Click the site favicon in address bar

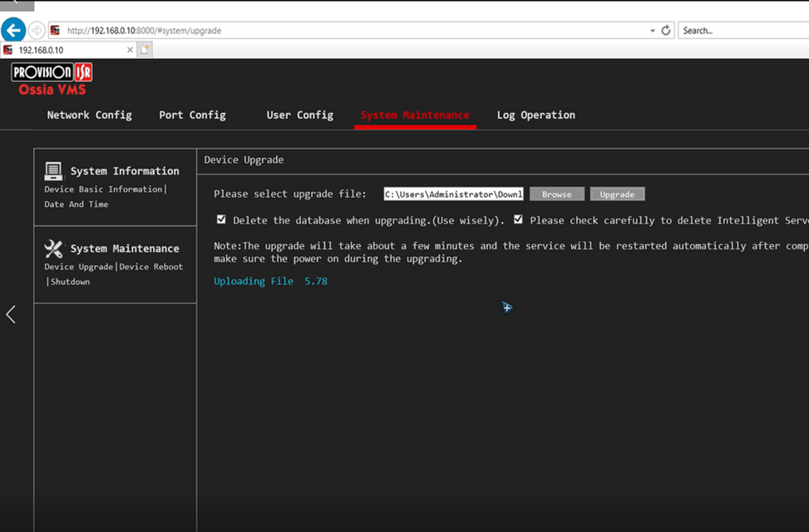tap(55, 31)
